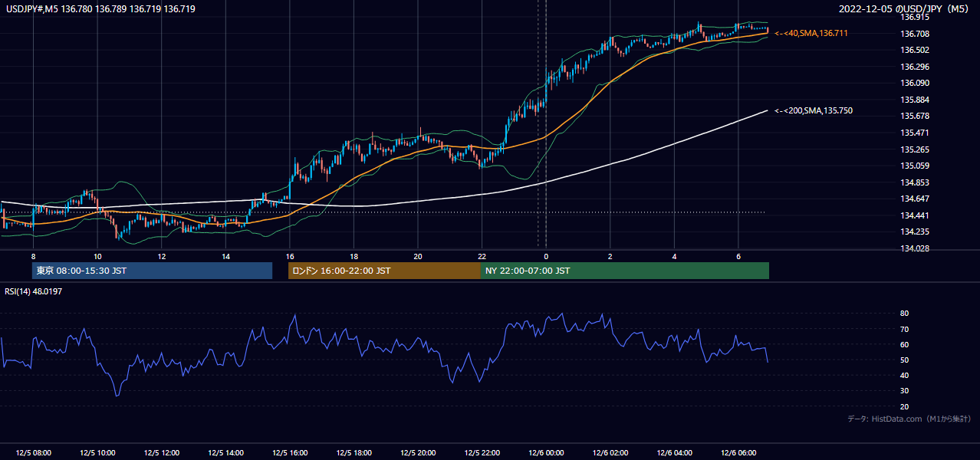Click the 12/5 12:00 time axis label
Viewport: 980px width, 460px height.
click(162, 453)
